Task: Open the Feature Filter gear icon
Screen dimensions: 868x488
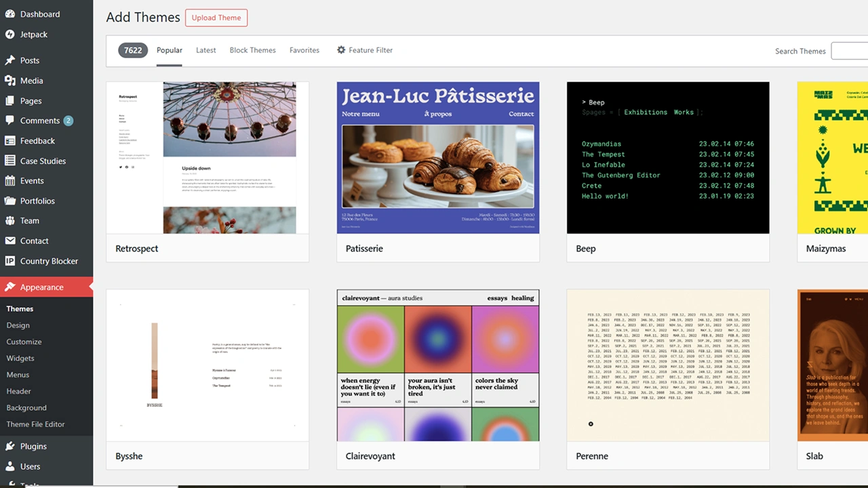Action: [341, 49]
